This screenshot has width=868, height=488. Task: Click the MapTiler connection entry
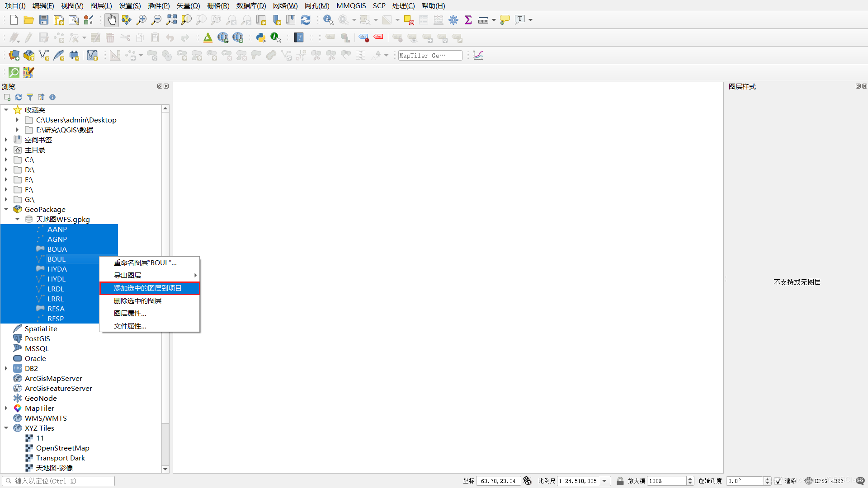pyautogui.click(x=39, y=408)
